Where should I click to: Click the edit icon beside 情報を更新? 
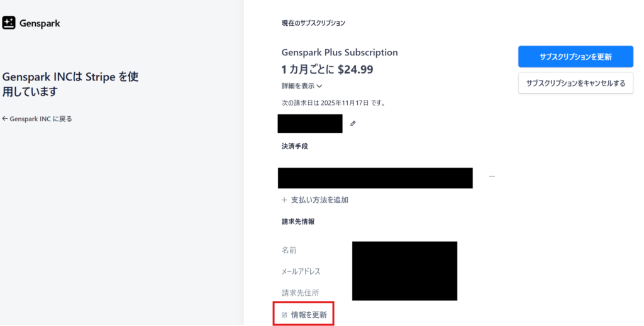click(284, 315)
